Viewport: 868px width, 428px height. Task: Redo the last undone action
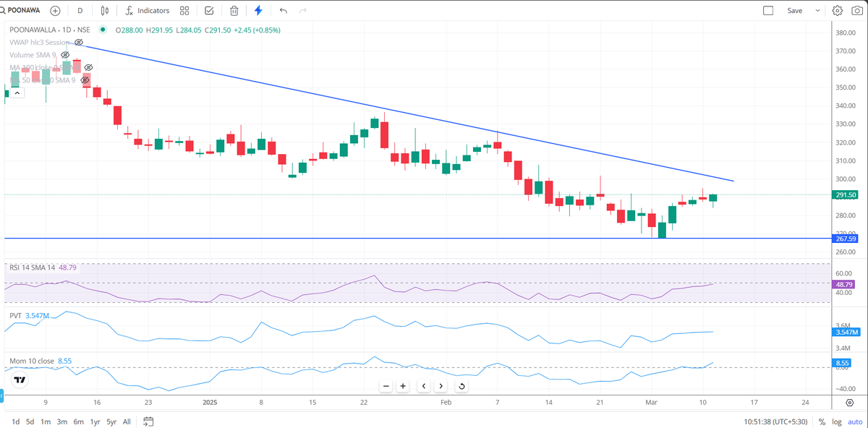coord(303,11)
